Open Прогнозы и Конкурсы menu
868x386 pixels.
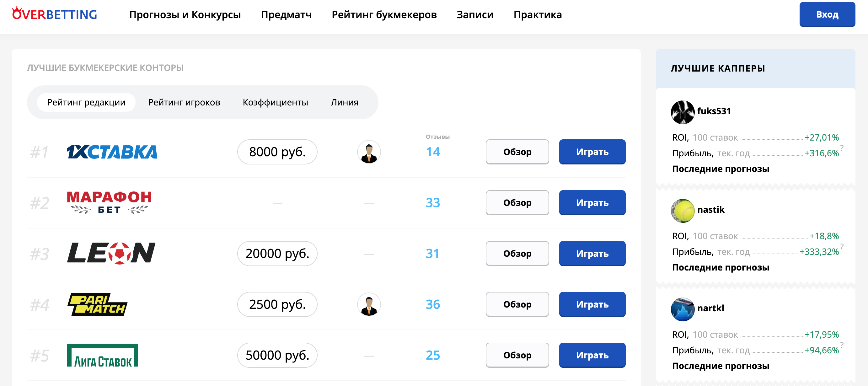click(x=185, y=14)
